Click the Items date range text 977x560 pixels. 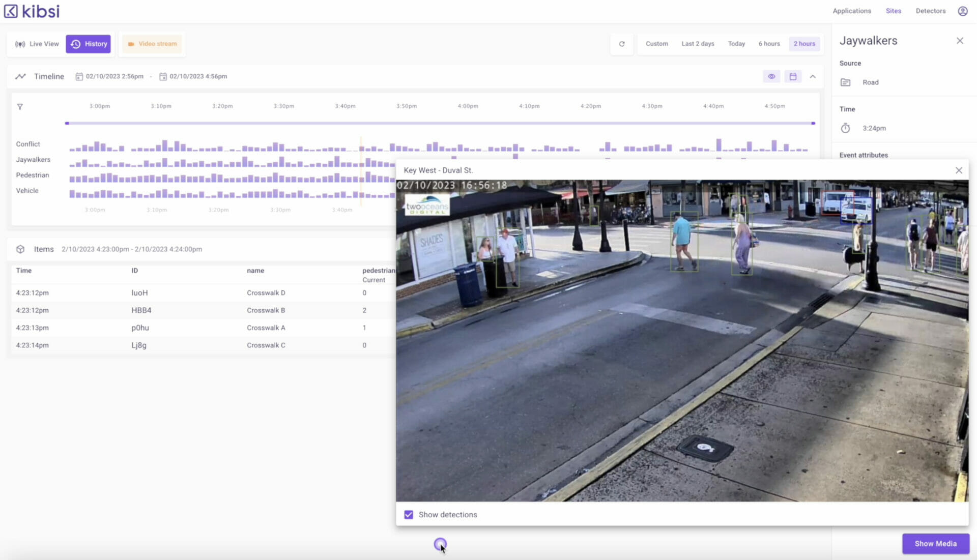pos(132,249)
